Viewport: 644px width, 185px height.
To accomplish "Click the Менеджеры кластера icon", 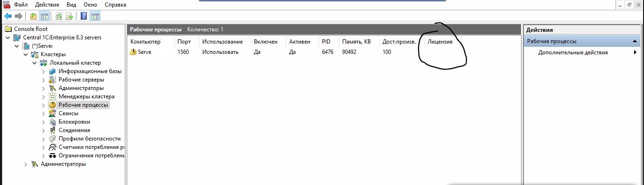I will coord(53,96).
